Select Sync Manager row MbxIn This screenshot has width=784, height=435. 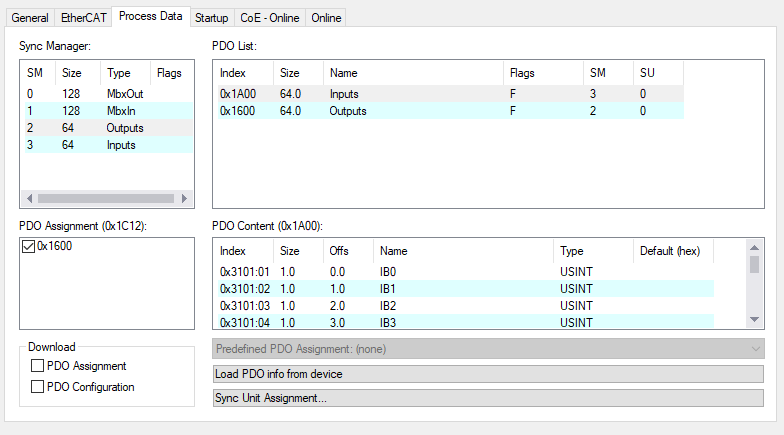(108, 111)
